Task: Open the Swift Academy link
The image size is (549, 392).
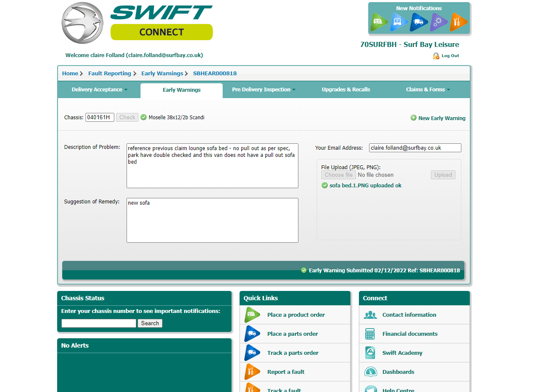Action: [403, 353]
